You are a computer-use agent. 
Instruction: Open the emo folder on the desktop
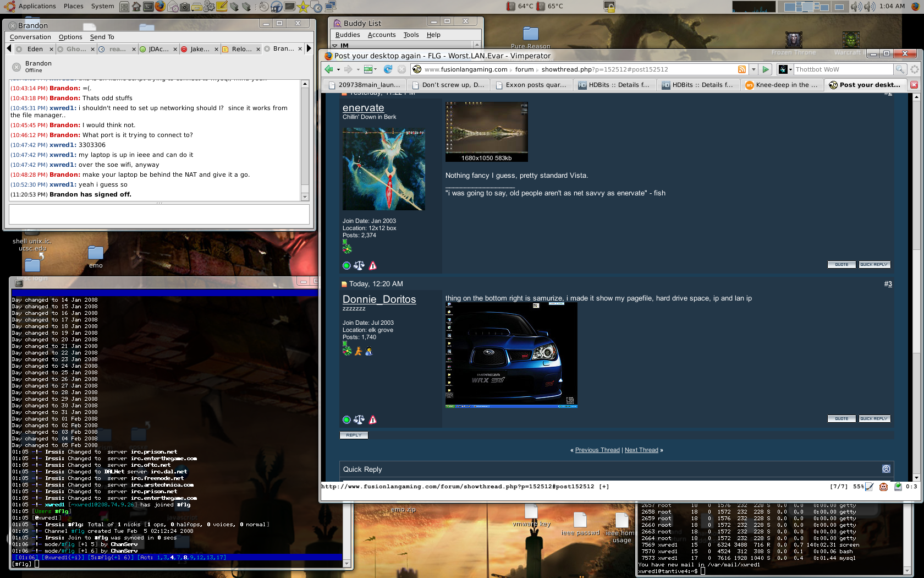point(96,257)
